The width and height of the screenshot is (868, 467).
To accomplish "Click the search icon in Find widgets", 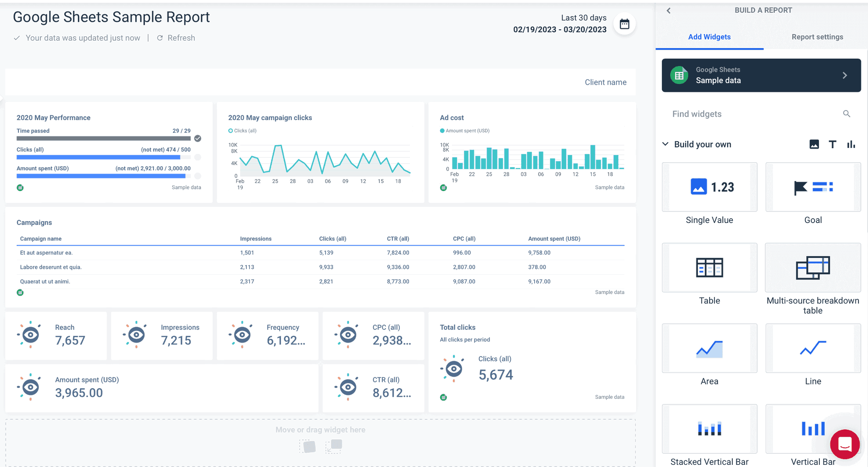I will 847,114.
